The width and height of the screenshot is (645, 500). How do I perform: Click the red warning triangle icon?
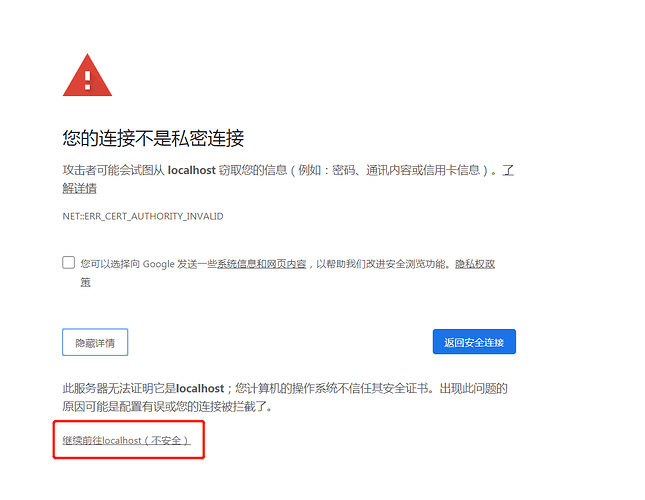pos(87,75)
